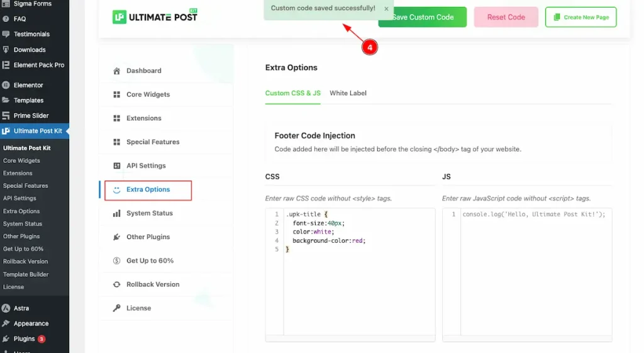Click the Ultimate Post Kit sidebar icon

[x=6, y=131]
